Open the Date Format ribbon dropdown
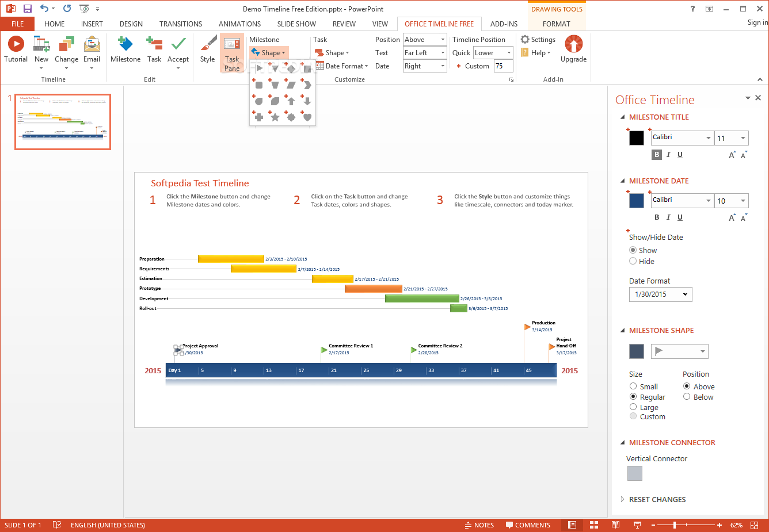 [x=342, y=66]
